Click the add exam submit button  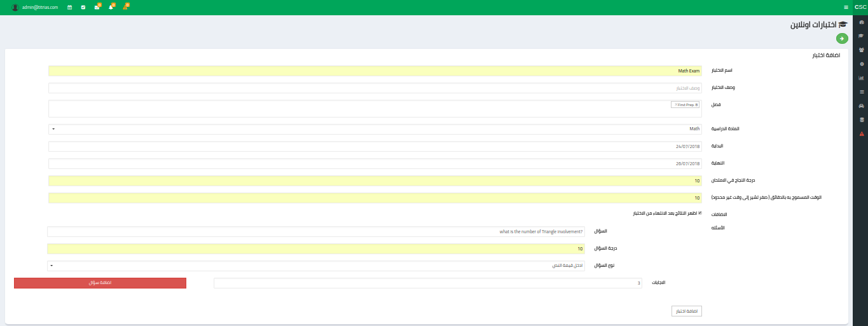(x=687, y=311)
